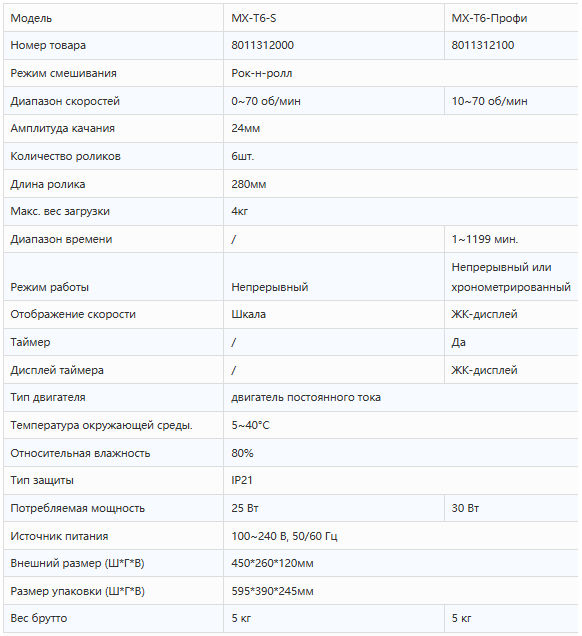
Task: Select product number 8011312100
Action: click(483, 45)
